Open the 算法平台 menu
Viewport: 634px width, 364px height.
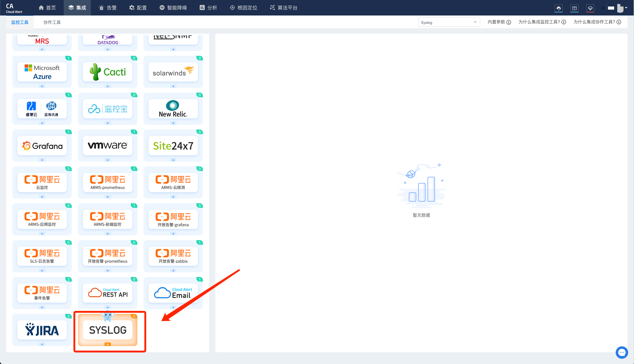tap(284, 8)
